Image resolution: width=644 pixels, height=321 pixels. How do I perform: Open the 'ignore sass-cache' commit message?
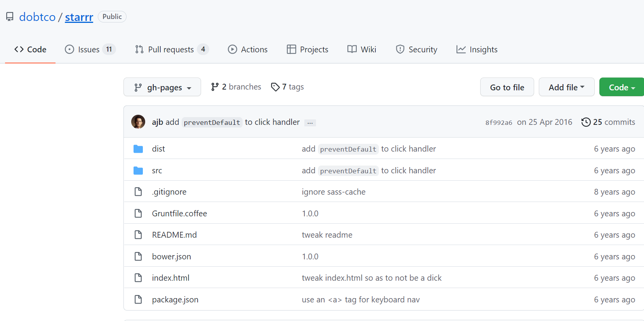coord(333,192)
